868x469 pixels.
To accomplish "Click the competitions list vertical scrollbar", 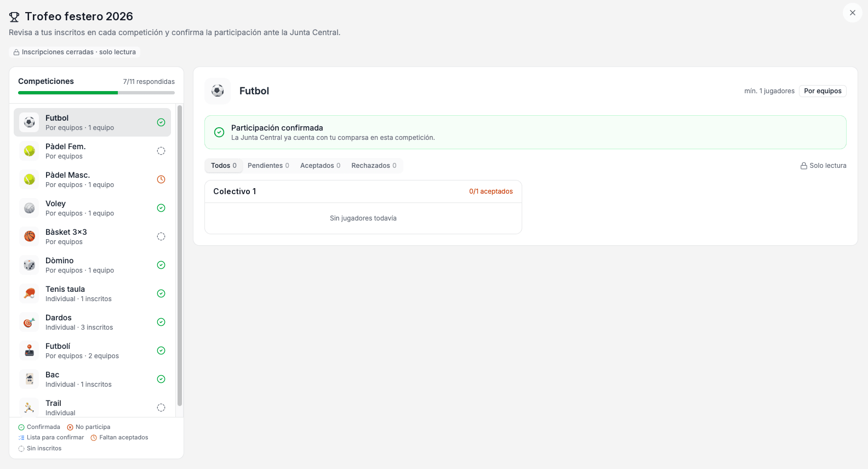I will click(x=180, y=256).
